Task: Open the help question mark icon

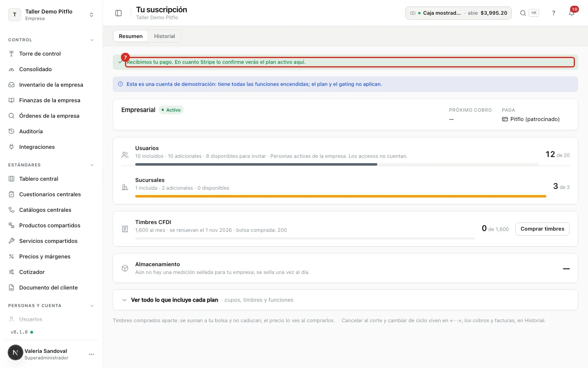Action: click(554, 13)
